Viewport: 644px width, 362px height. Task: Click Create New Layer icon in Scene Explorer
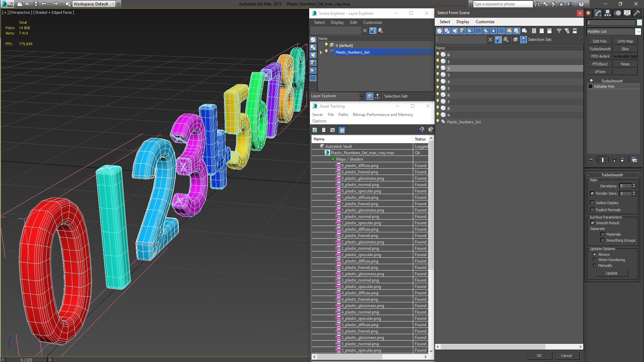click(380, 31)
